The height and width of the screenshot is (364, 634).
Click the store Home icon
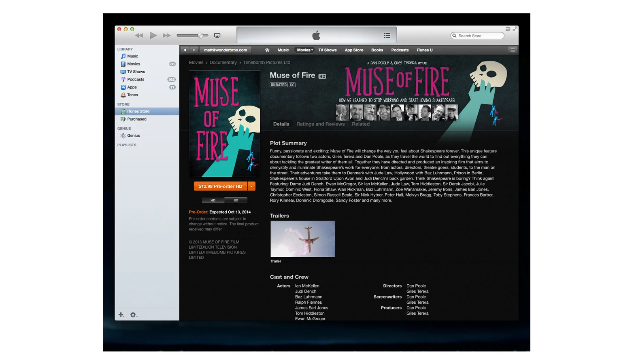[267, 50]
